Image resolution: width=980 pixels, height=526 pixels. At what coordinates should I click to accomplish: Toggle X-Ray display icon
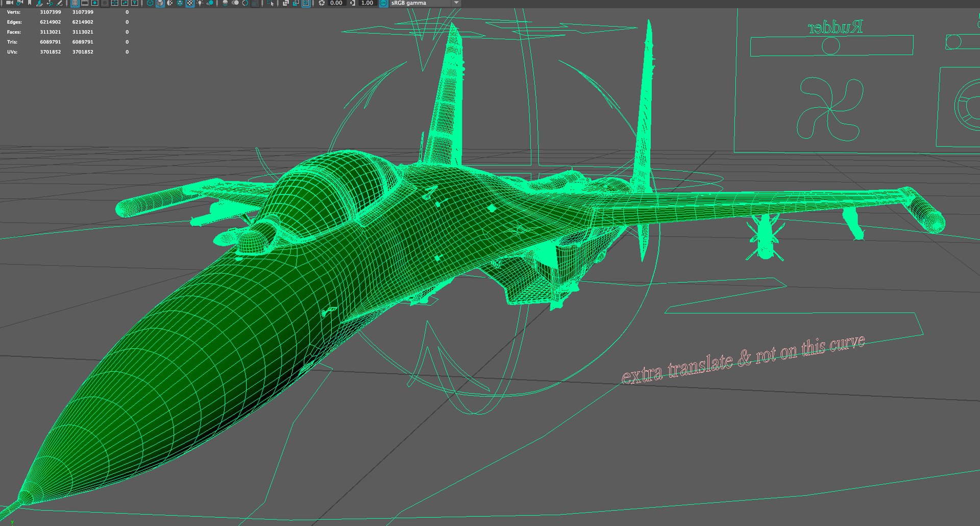click(285, 3)
